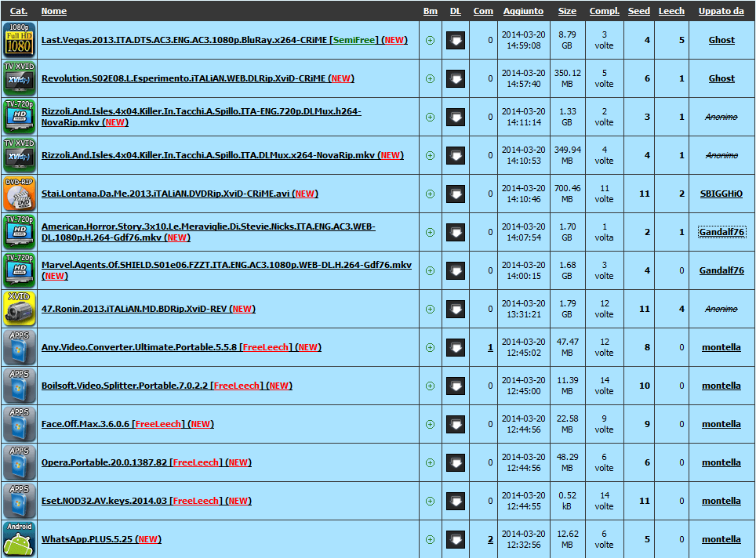Sort by the Com column header

[x=483, y=11]
